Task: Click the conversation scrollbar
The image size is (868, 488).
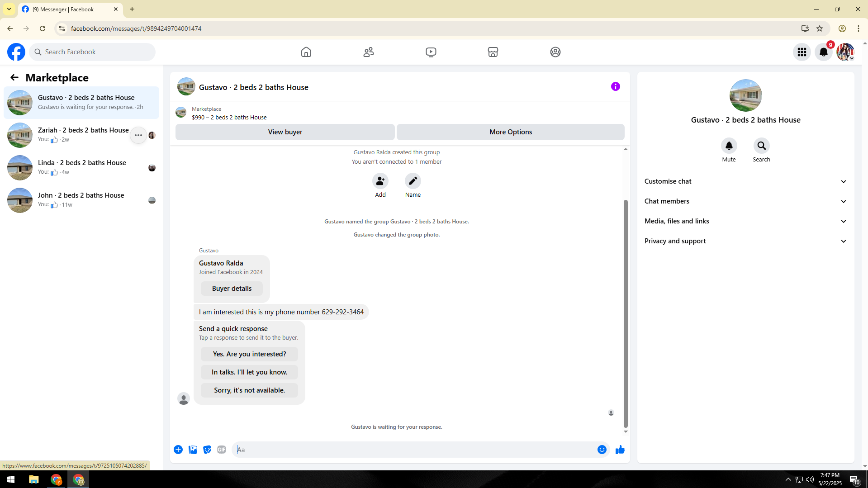Action: [x=626, y=313]
